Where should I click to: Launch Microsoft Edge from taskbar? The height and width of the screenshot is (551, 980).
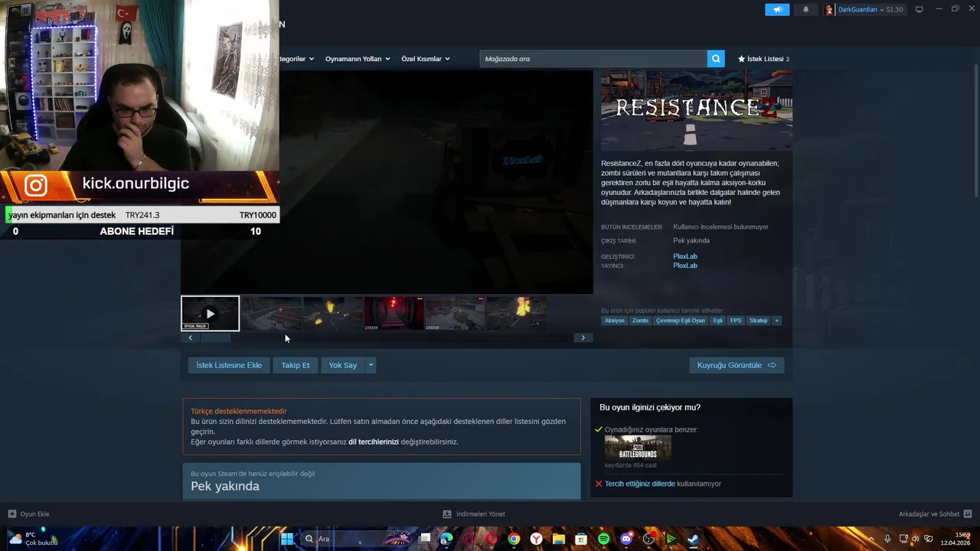pyautogui.click(x=446, y=539)
